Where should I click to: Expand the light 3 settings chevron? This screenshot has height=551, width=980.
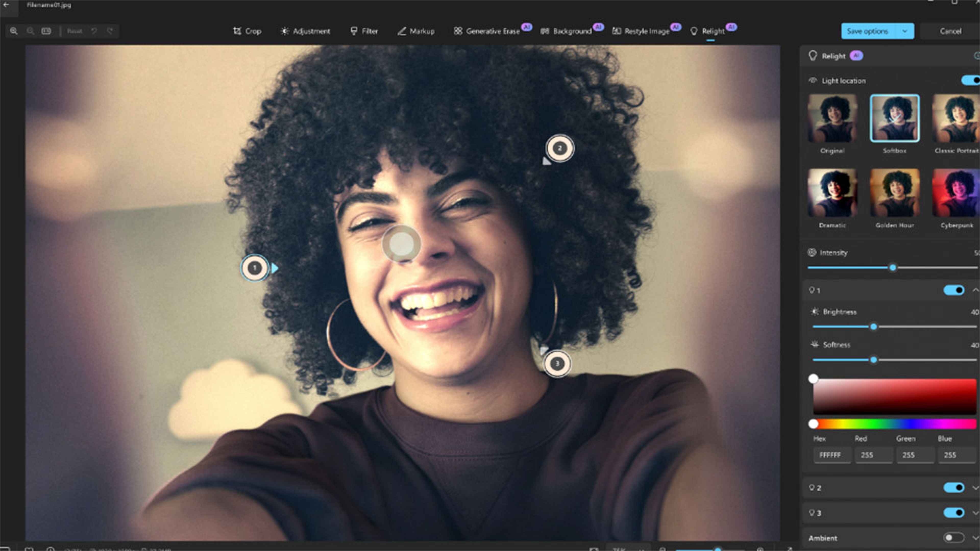(975, 513)
